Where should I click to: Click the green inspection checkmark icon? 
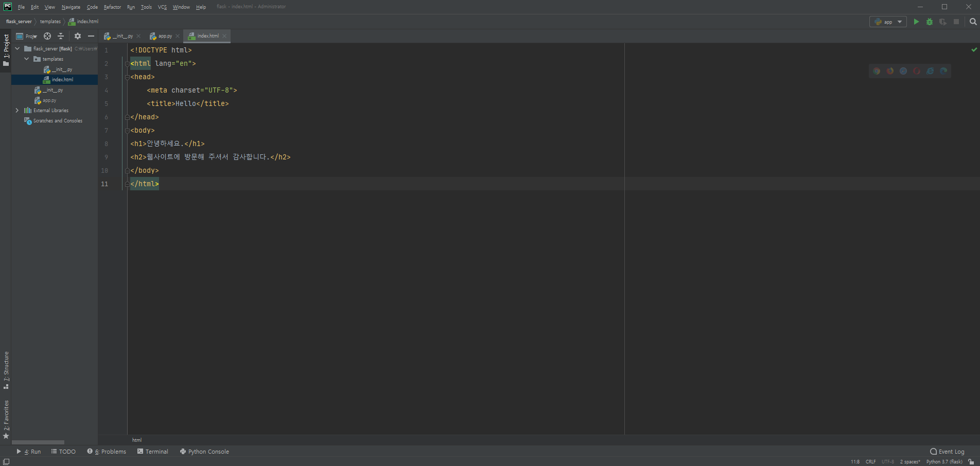974,50
